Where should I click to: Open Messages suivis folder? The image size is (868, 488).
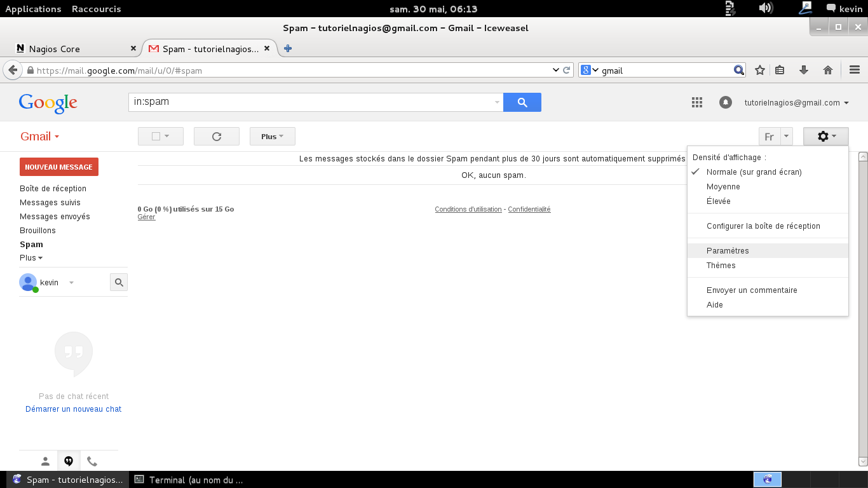(x=50, y=203)
